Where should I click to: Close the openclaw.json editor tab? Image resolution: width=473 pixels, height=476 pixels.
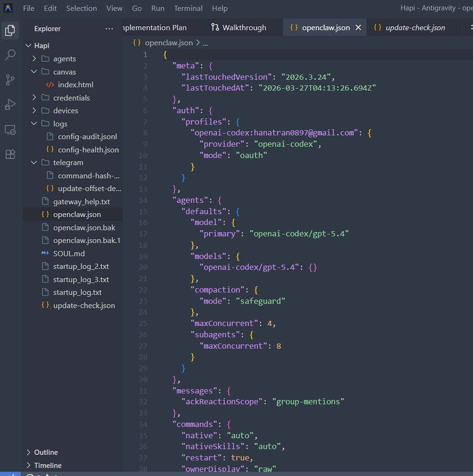(x=358, y=28)
